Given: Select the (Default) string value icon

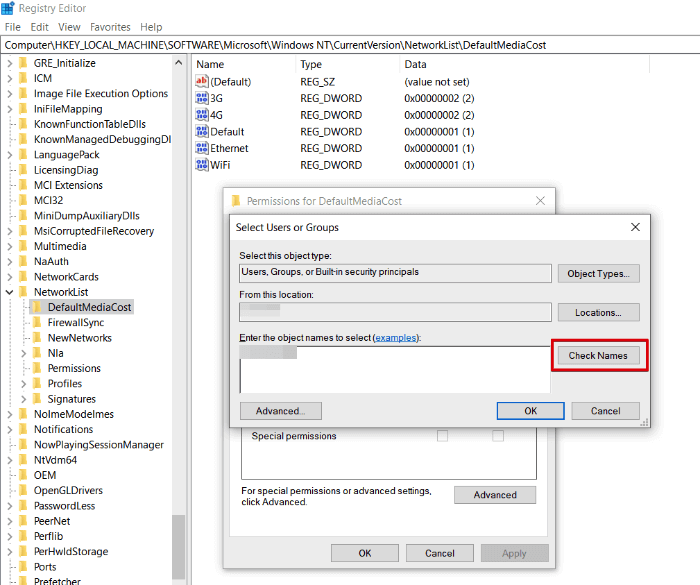Looking at the screenshot, I should point(202,81).
